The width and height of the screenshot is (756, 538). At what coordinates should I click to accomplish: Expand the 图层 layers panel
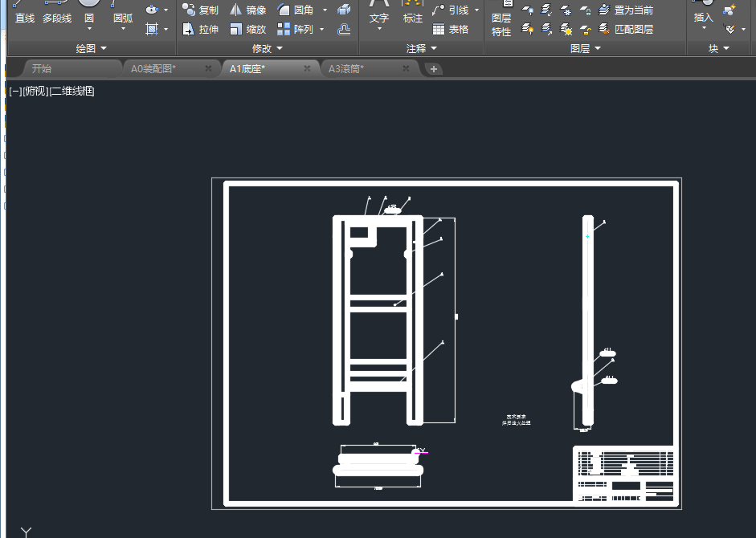point(586,48)
